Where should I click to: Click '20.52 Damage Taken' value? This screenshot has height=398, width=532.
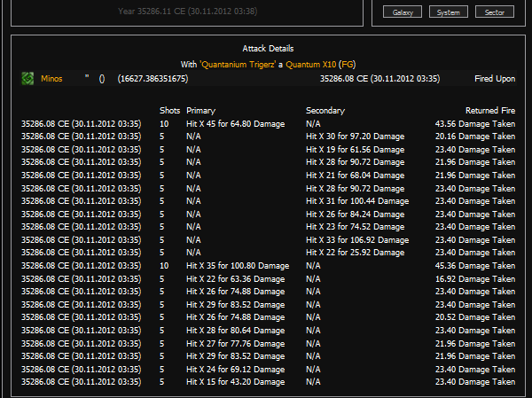click(475, 317)
